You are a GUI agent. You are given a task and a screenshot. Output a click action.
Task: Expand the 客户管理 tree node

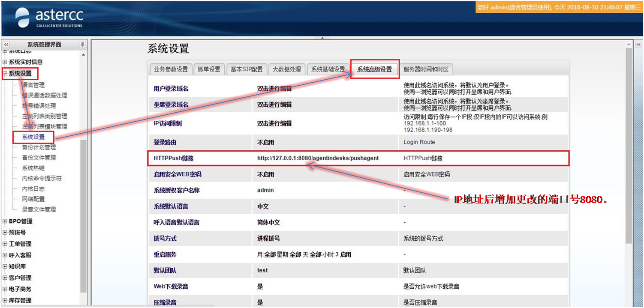pyautogui.click(x=5, y=278)
